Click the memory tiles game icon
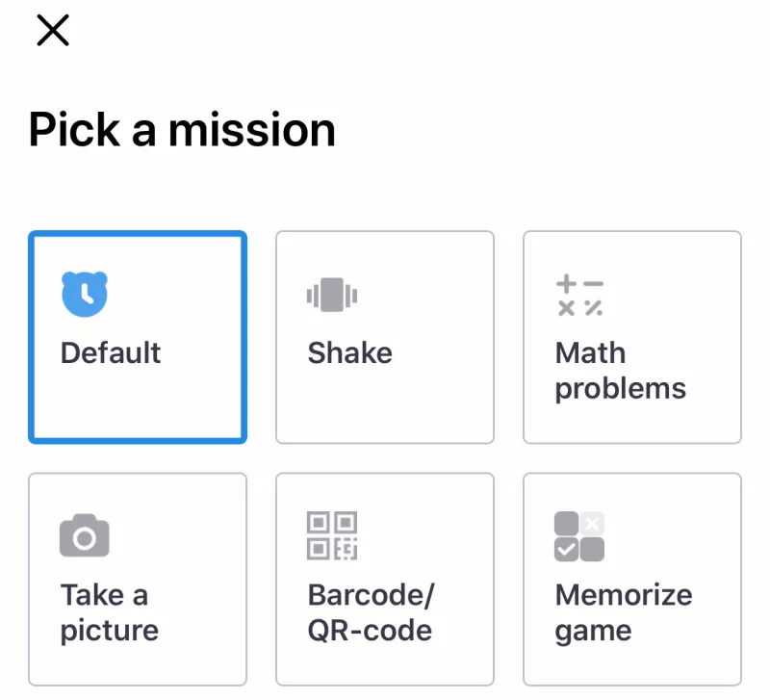The image size is (770, 700). (579, 535)
